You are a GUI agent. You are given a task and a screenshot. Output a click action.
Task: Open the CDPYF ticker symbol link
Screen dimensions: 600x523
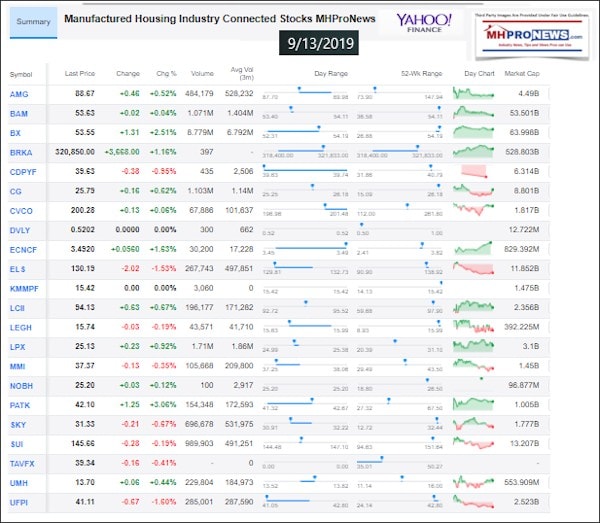coord(23,172)
